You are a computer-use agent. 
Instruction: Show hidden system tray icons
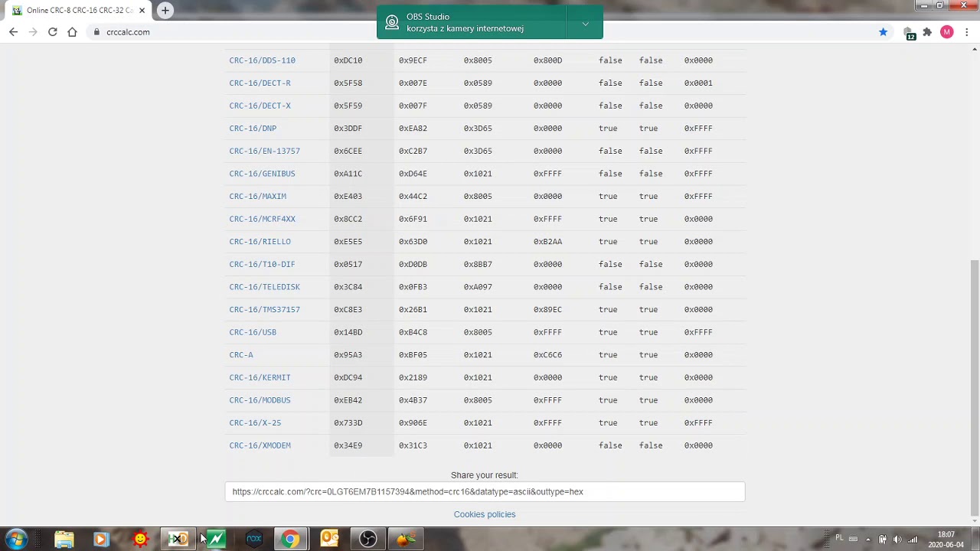pyautogui.click(x=867, y=540)
